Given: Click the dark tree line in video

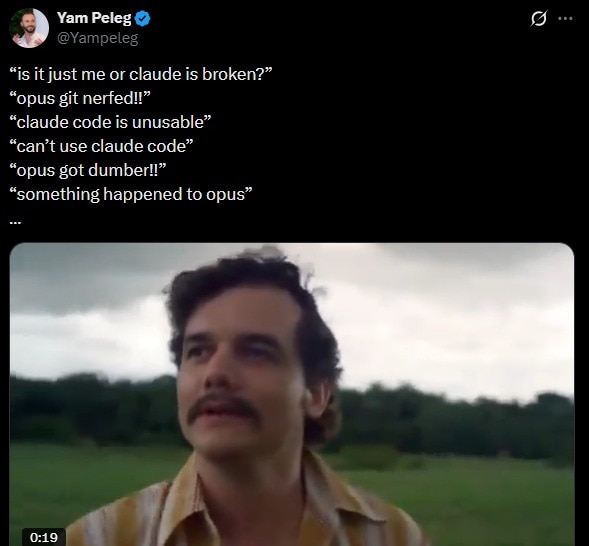Looking at the screenshot, I should point(451,421).
